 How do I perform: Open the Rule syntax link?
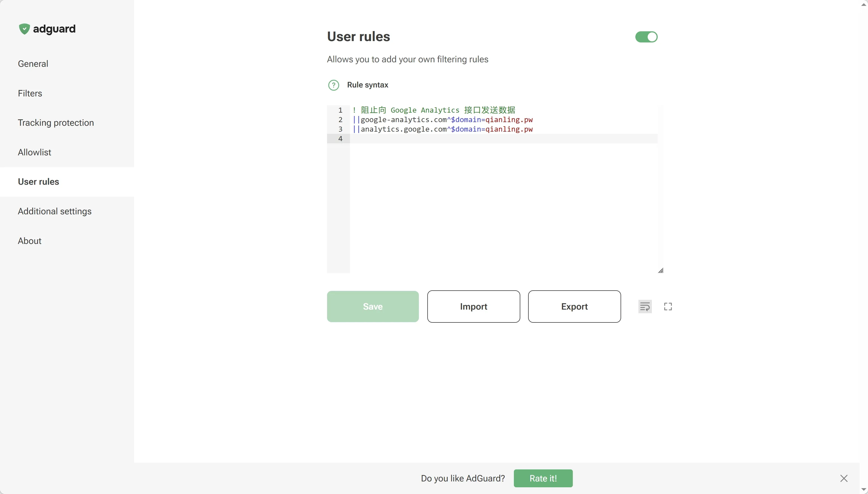click(x=368, y=85)
